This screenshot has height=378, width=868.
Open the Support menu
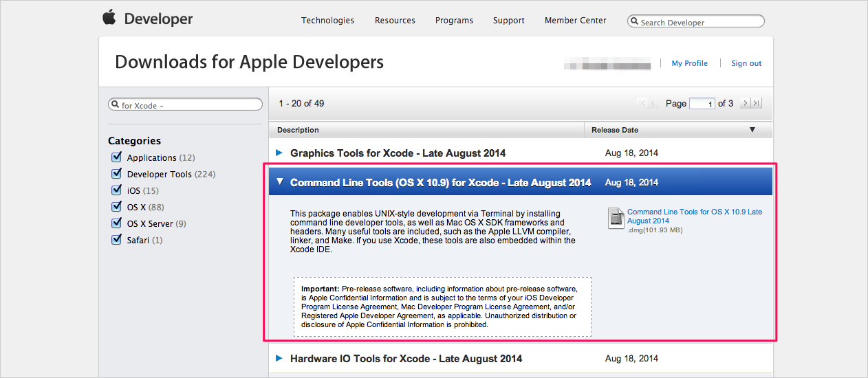point(509,20)
